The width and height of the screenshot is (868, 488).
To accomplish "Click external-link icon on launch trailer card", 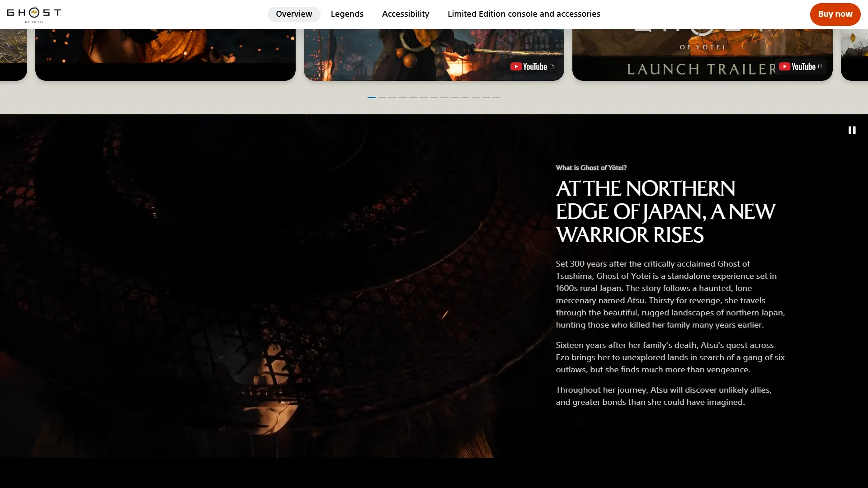I will tap(820, 66).
